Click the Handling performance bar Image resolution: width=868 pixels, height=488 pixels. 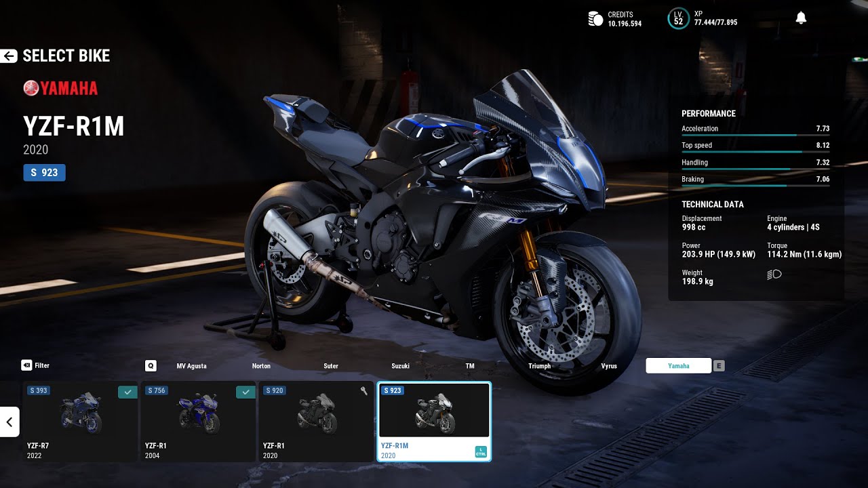pyautogui.click(x=755, y=169)
